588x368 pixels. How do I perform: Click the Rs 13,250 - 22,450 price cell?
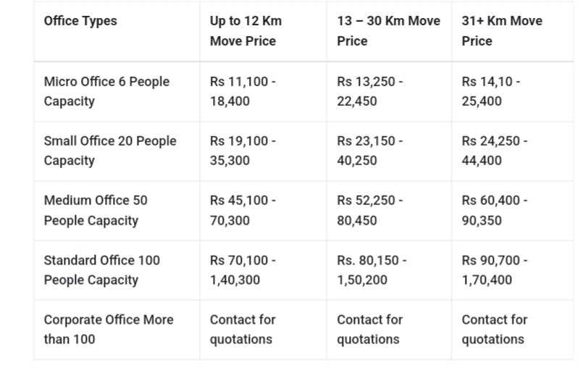point(370,91)
